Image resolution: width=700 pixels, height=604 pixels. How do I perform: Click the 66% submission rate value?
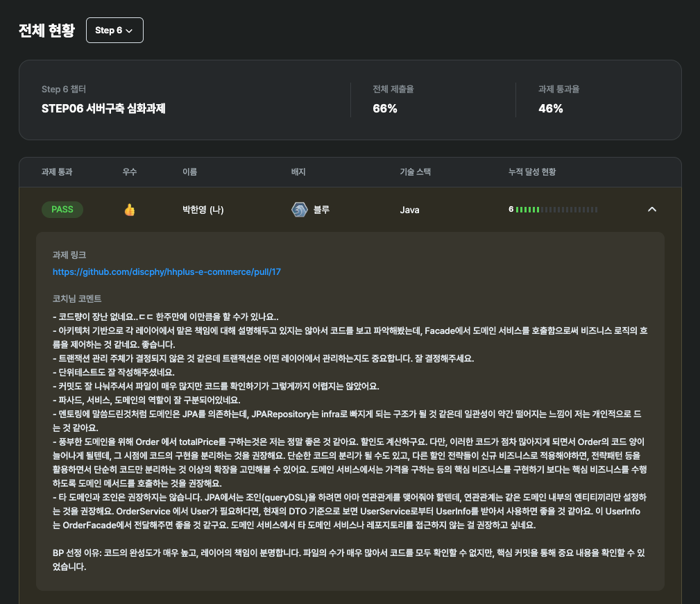pyautogui.click(x=385, y=108)
